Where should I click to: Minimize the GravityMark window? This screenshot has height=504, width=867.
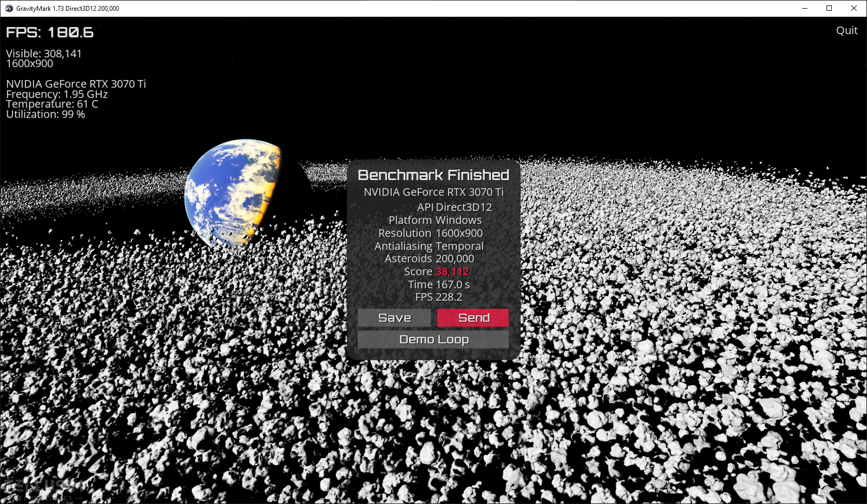(x=804, y=8)
